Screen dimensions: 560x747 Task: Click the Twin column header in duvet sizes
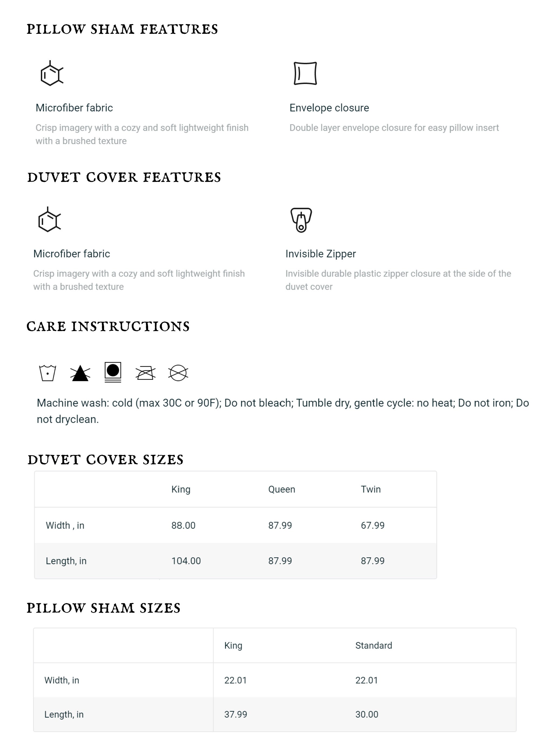(371, 489)
